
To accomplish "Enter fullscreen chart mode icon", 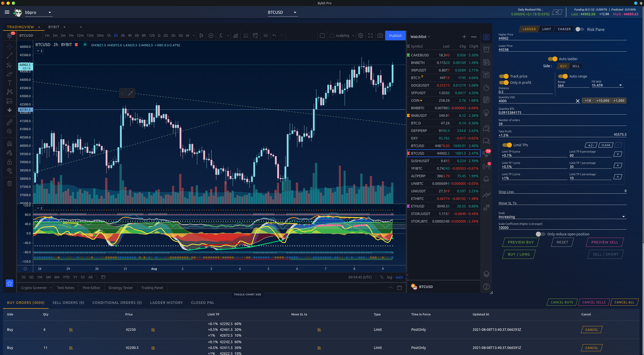I will [370, 36].
